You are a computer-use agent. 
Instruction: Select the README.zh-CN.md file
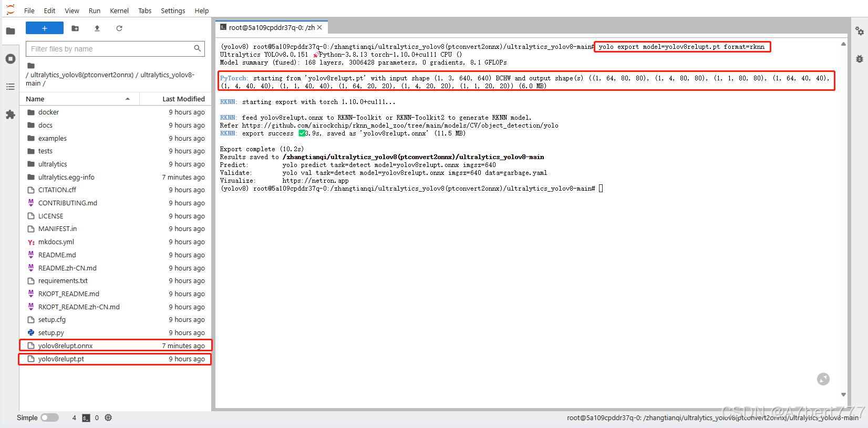tap(116, 268)
